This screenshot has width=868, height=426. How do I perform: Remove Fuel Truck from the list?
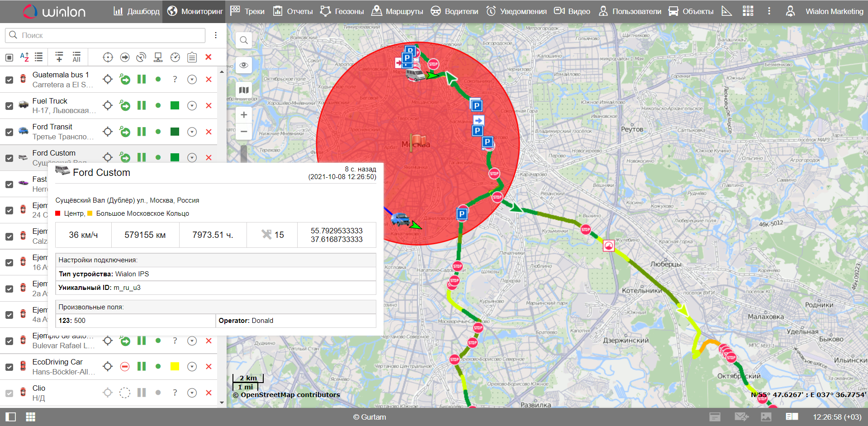point(209,106)
